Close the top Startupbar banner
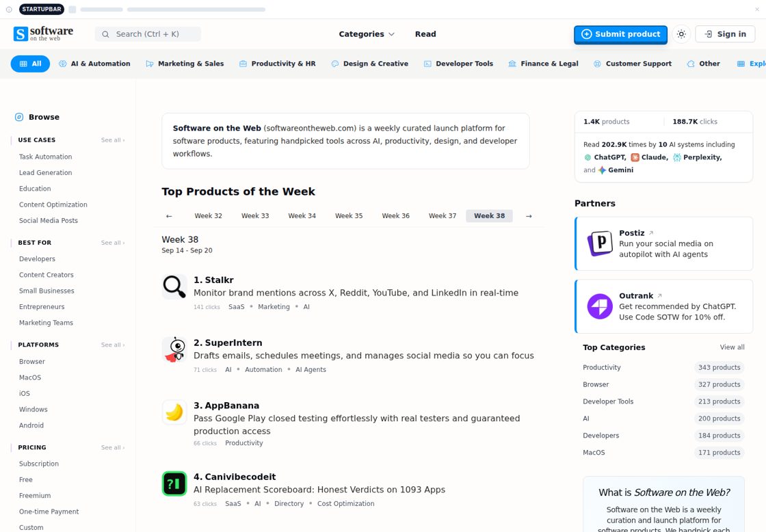 pos(756,10)
